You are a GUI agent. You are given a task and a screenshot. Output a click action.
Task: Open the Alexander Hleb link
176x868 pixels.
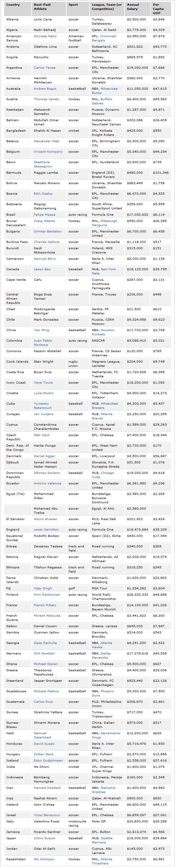click(x=46, y=141)
